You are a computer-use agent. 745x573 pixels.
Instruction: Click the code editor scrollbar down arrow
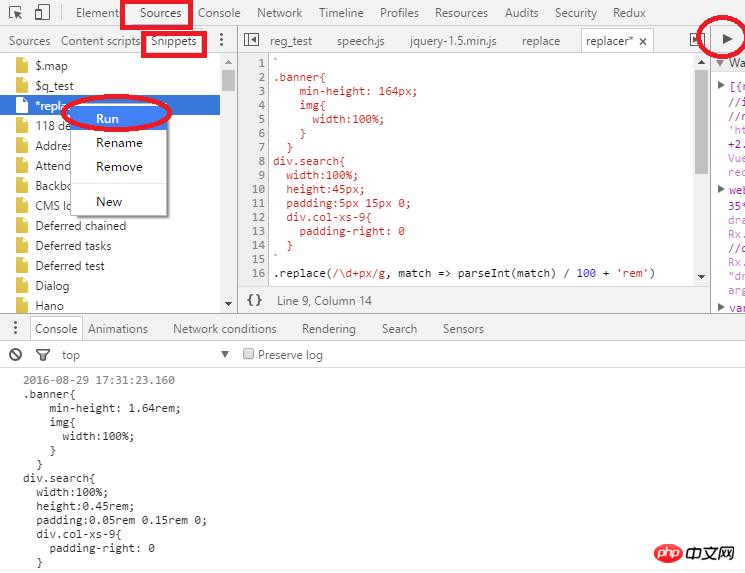pos(701,277)
